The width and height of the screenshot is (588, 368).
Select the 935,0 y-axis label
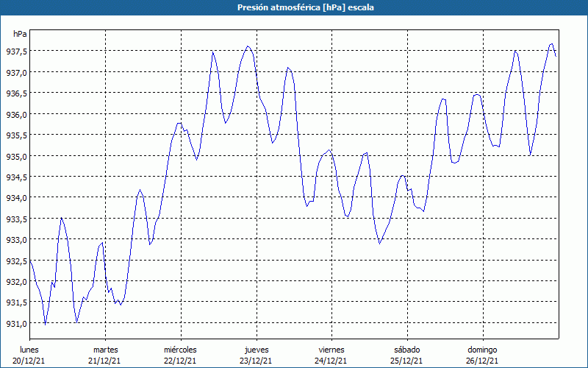(x=17, y=156)
